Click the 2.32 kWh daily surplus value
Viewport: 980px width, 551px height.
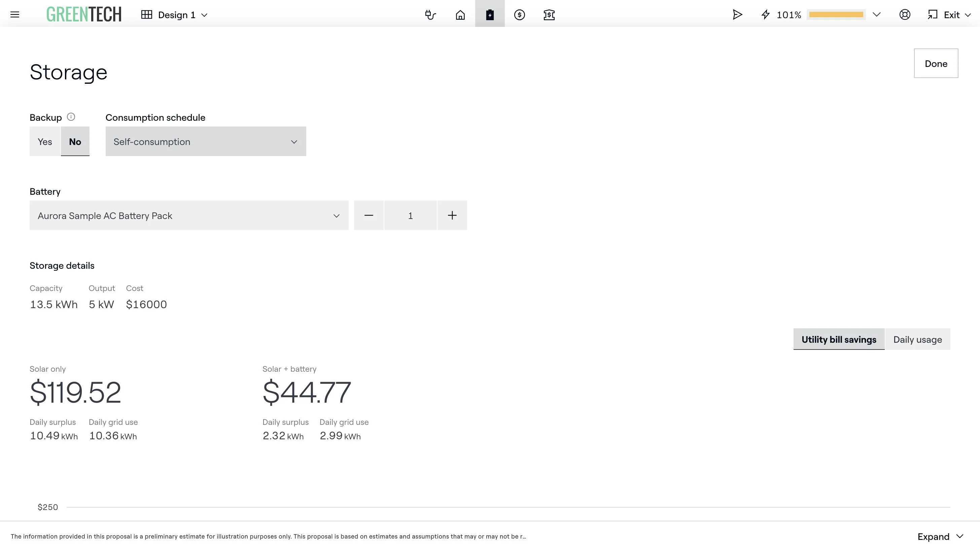283,436
